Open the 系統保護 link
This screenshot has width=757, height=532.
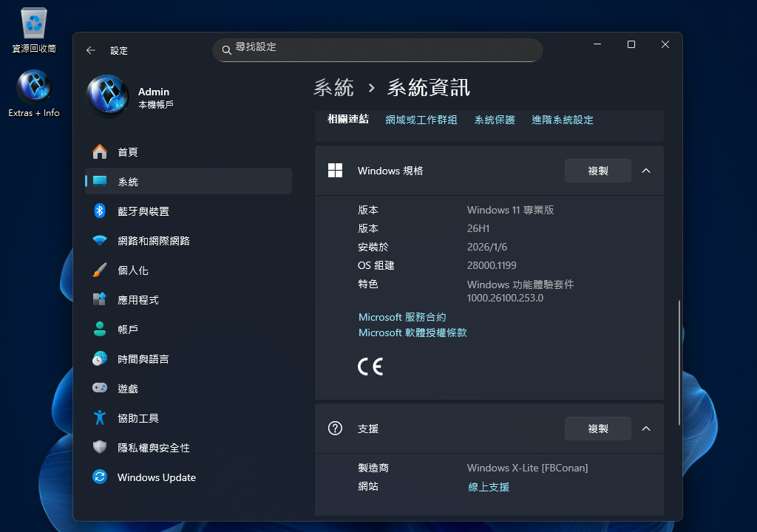click(495, 120)
